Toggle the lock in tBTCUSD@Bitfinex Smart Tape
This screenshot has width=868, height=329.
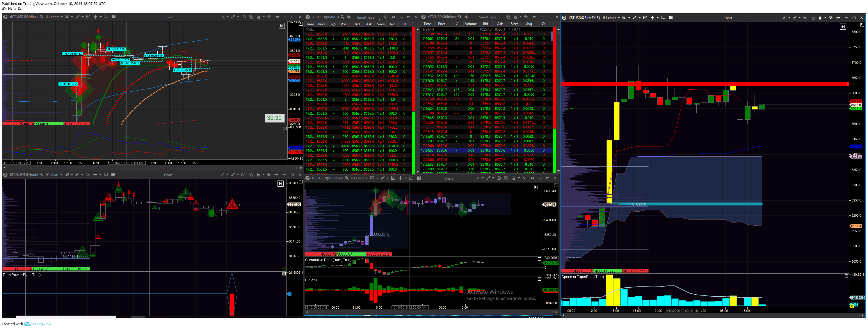(x=515, y=17)
